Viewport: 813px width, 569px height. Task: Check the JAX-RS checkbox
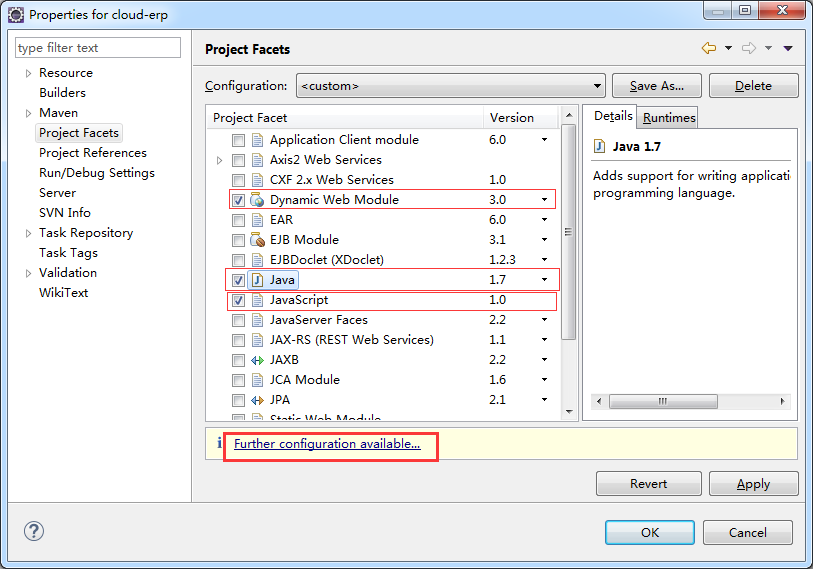click(x=239, y=340)
